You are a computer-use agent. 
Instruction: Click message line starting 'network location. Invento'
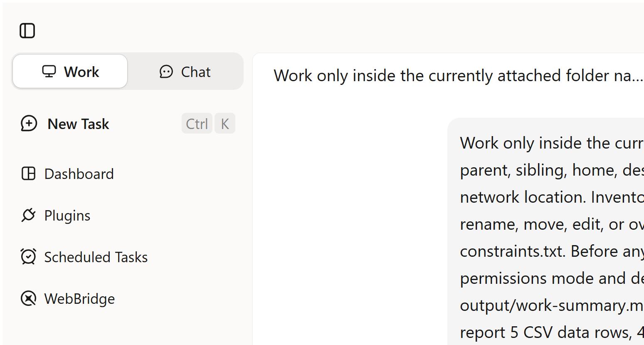pyautogui.click(x=552, y=197)
